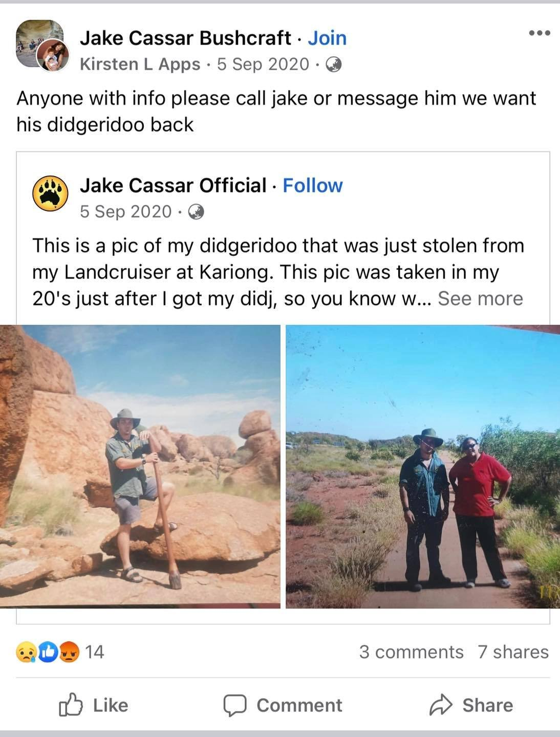560x737 pixels.
Task: Join the Jake Cassar Bushcraft group
Action: click(327, 38)
